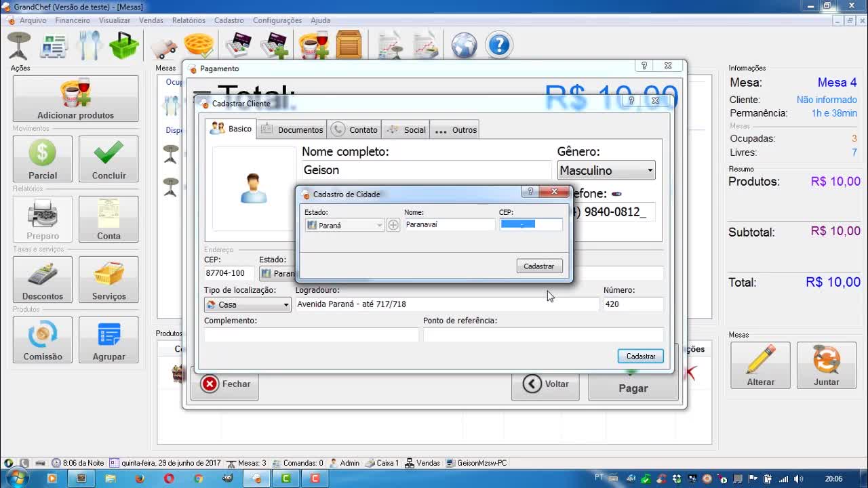Open the Configurações menu

click(x=277, y=20)
